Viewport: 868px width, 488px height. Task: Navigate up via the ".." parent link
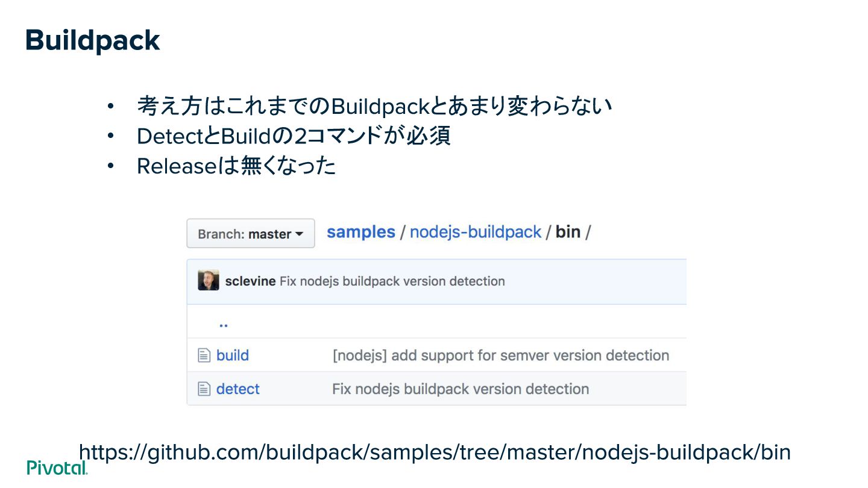(x=224, y=324)
